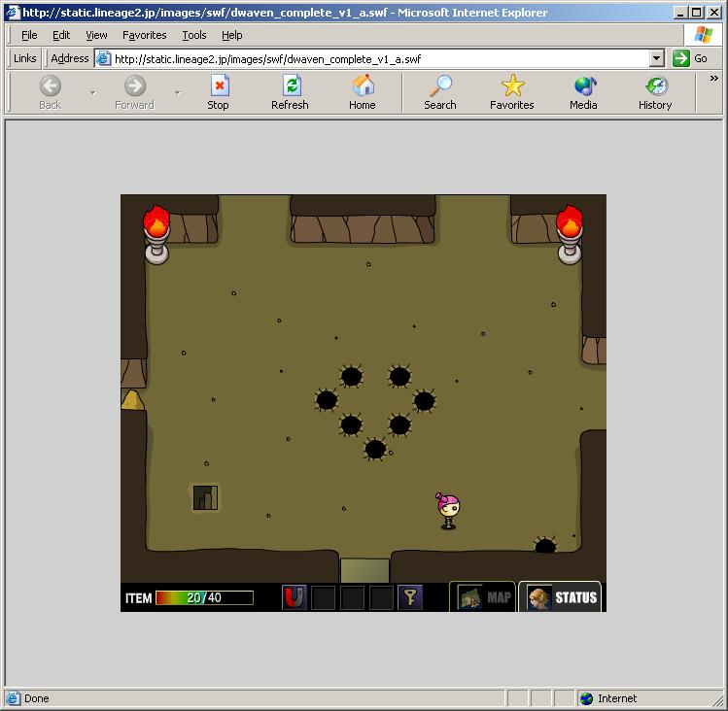Click the pink-haired character sprite
The width and height of the screenshot is (728, 711).
[x=448, y=511]
